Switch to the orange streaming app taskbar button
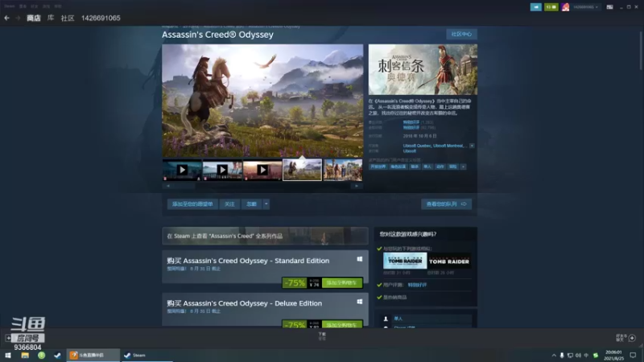Viewport: 644px width, 362px height. tap(93, 356)
